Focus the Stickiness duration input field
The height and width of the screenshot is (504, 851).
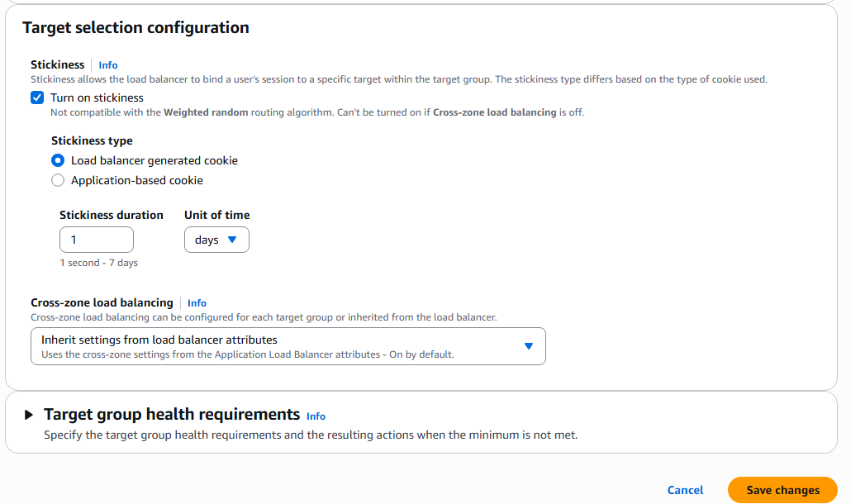[x=97, y=240]
